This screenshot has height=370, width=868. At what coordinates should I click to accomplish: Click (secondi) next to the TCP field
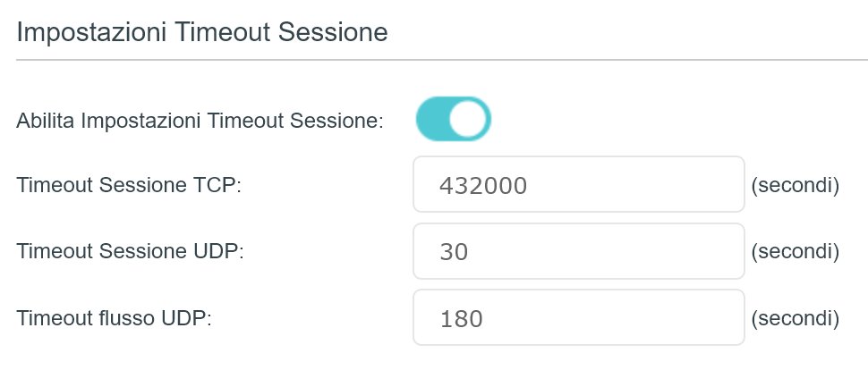click(x=795, y=186)
